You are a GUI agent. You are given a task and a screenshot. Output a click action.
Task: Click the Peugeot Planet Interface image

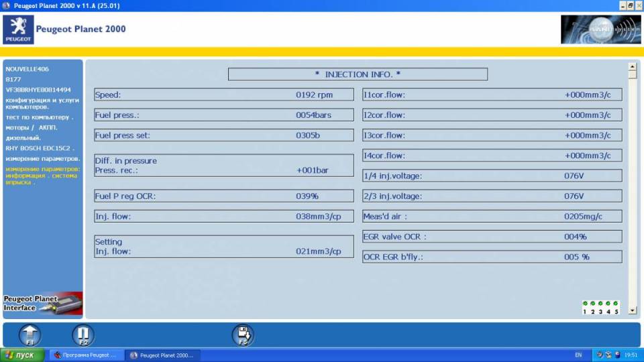43,303
